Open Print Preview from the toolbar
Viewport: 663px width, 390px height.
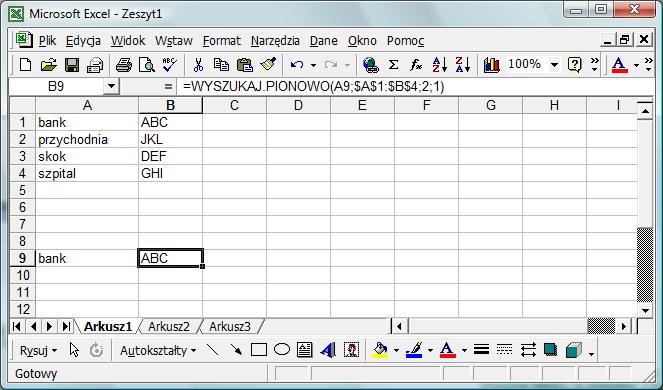pyautogui.click(x=147, y=65)
